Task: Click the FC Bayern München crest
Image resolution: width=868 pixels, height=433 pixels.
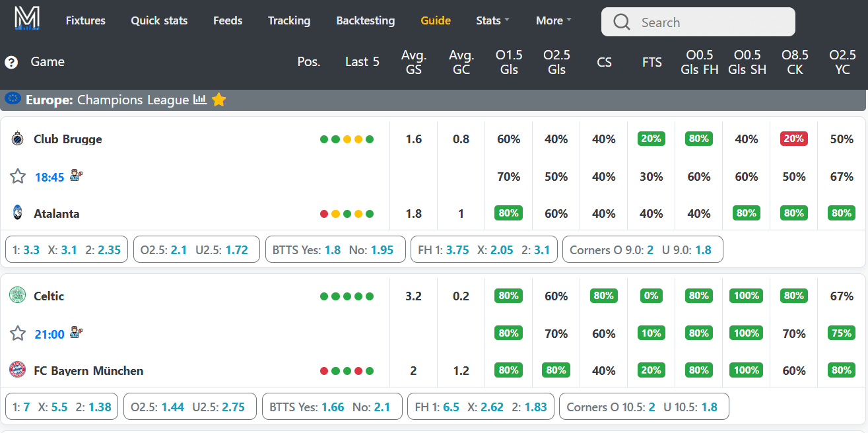Action: point(17,370)
